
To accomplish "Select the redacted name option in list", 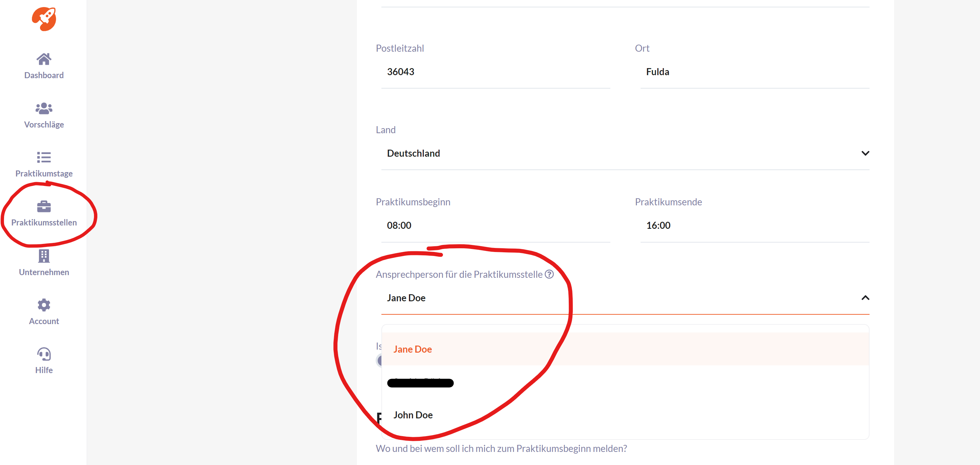I will pyautogui.click(x=420, y=383).
